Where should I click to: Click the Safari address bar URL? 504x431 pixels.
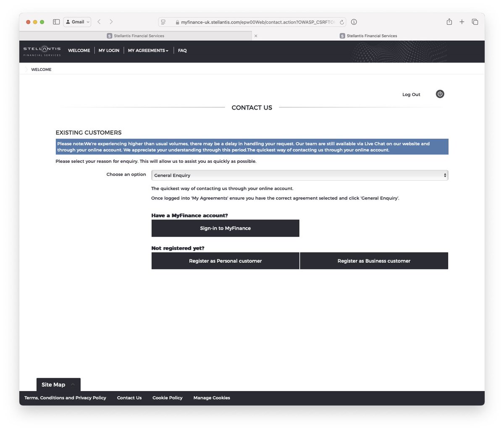[x=257, y=22]
